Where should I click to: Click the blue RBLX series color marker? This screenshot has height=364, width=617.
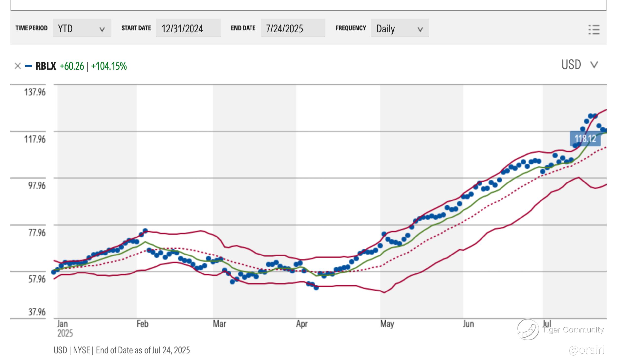pos(28,66)
